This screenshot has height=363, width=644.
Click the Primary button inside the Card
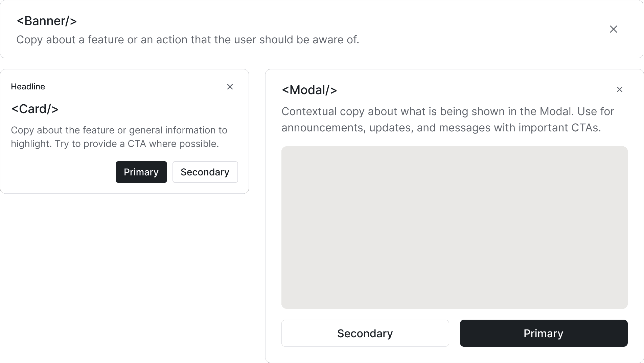(141, 172)
